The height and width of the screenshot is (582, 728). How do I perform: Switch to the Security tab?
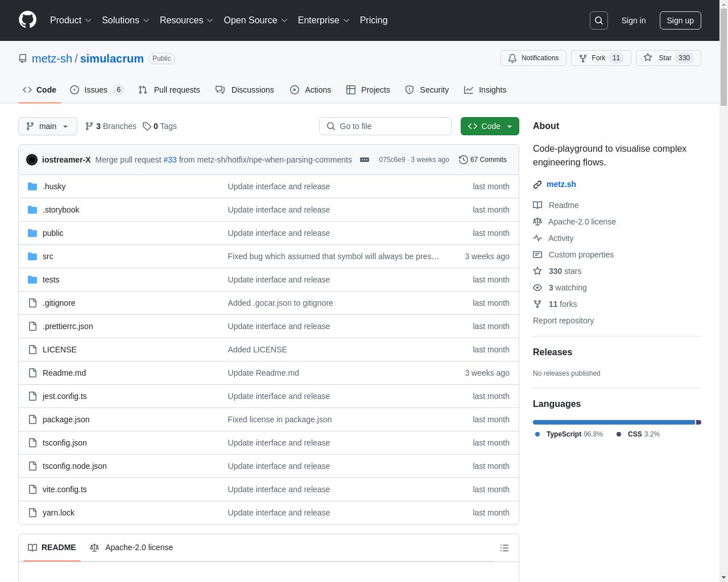pos(427,90)
